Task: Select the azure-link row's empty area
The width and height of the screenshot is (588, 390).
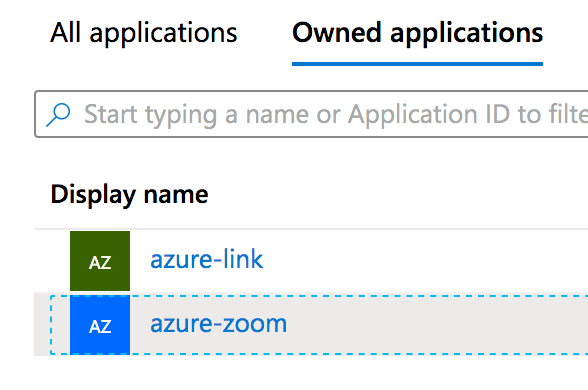Action: coord(424,261)
